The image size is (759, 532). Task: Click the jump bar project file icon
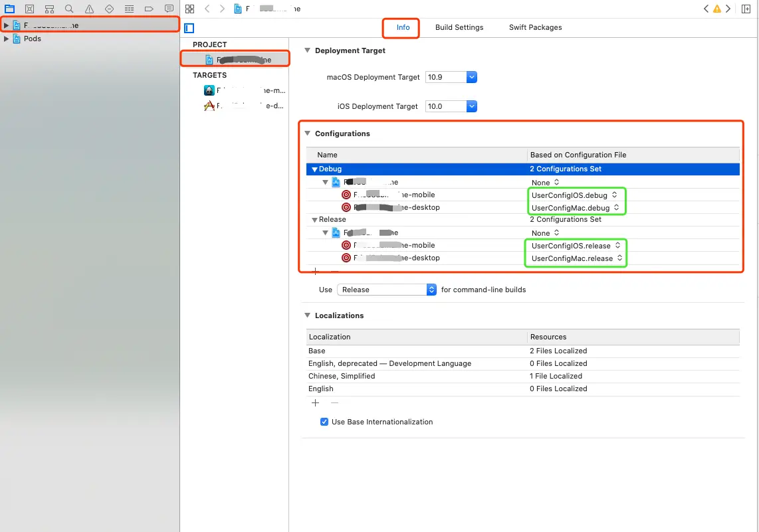tap(238, 9)
